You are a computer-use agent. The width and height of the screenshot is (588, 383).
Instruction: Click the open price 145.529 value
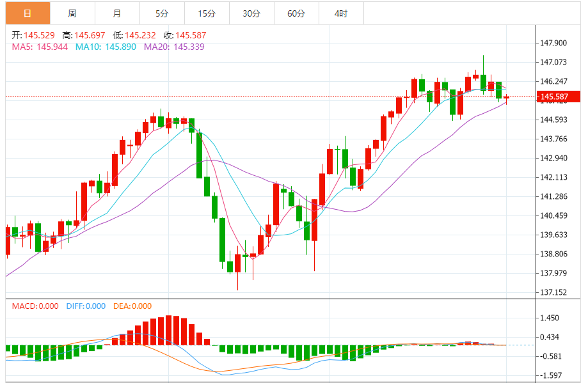(40, 35)
